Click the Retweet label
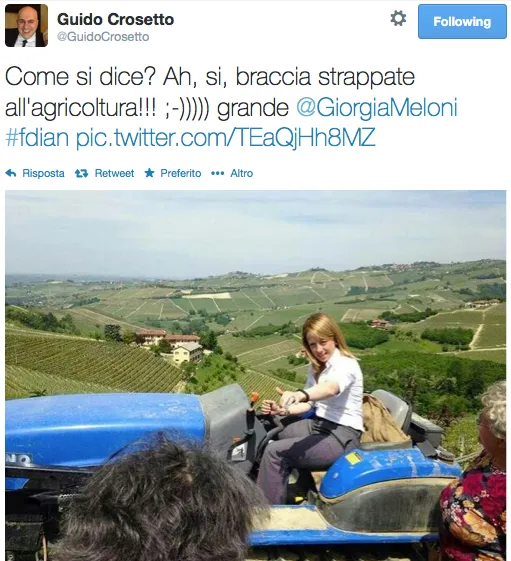Viewport: 511px width, 561px height. (x=114, y=174)
